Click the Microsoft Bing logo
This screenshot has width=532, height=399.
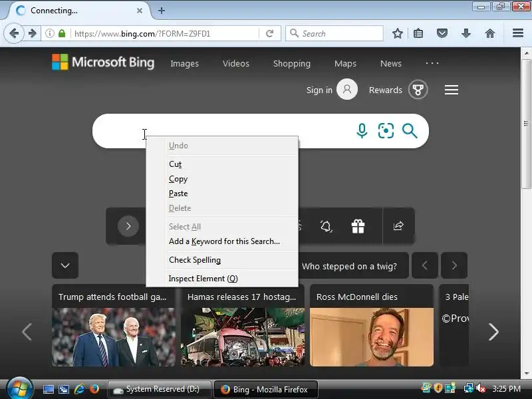103,63
